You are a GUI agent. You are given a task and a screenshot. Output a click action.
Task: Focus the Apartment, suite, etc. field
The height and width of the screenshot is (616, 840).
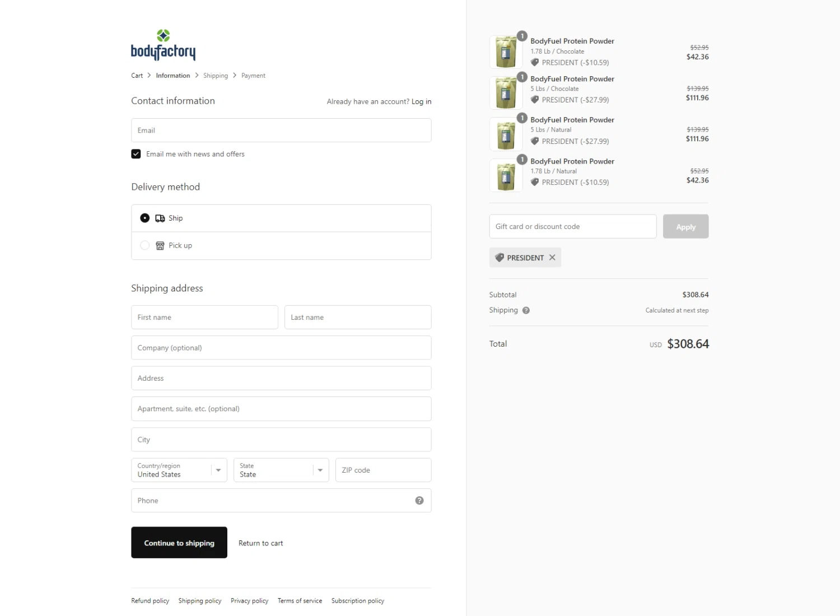(281, 409)
